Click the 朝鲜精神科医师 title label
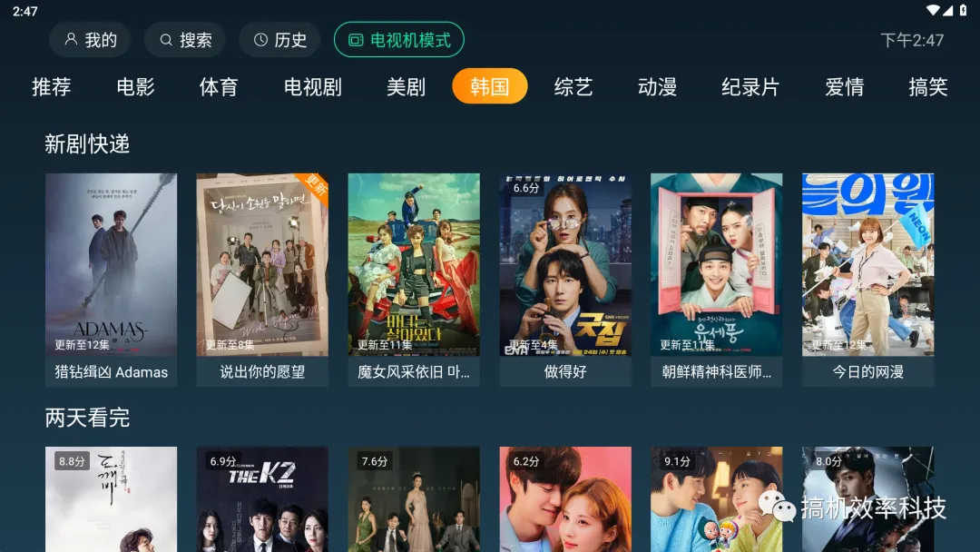The width and height of the screenshot is (980, 552). (x=716, y=372)
